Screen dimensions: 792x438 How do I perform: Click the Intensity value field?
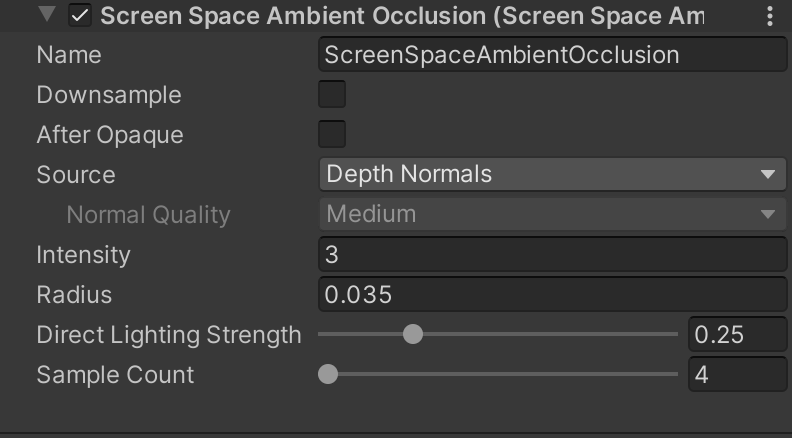[552, 255]
